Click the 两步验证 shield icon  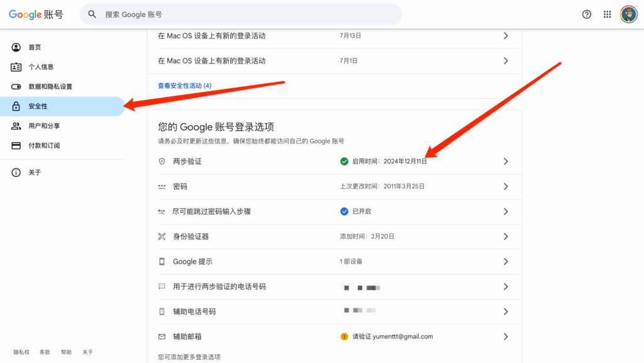pyautogui.click(x=162, y=162)
